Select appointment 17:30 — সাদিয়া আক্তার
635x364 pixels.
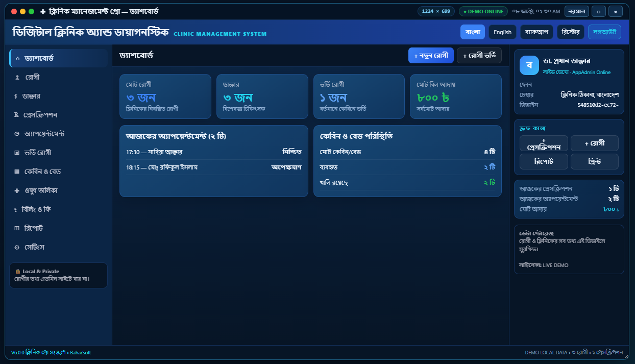point(214,152)
